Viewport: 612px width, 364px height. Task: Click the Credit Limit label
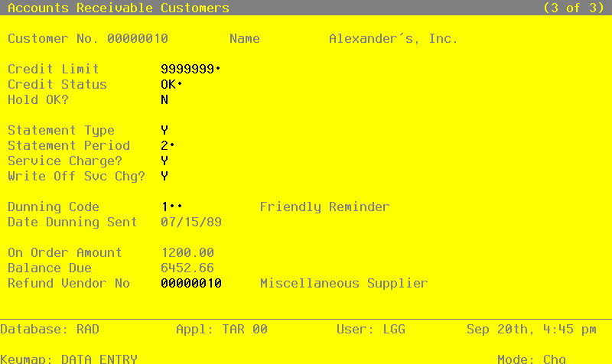coord(54,69)
